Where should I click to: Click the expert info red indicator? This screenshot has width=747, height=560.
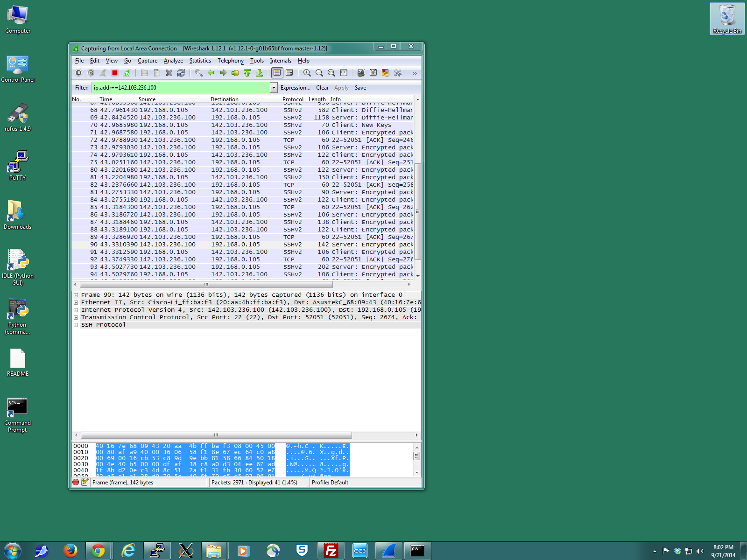[x=76, y=483]
